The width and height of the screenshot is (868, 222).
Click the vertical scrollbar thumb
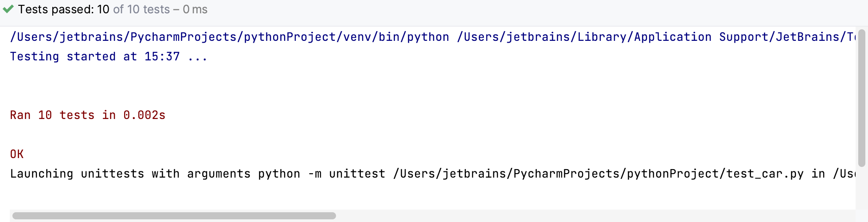click(x=861, y=98)
